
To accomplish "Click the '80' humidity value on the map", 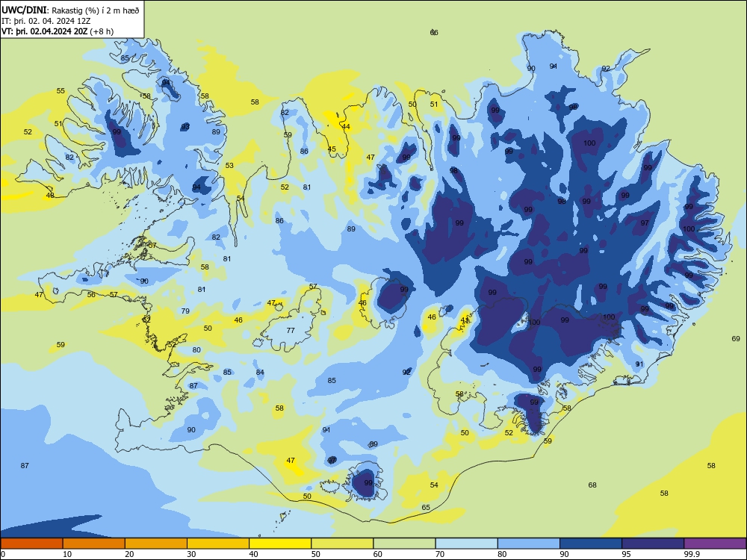I will click(196, 349).
